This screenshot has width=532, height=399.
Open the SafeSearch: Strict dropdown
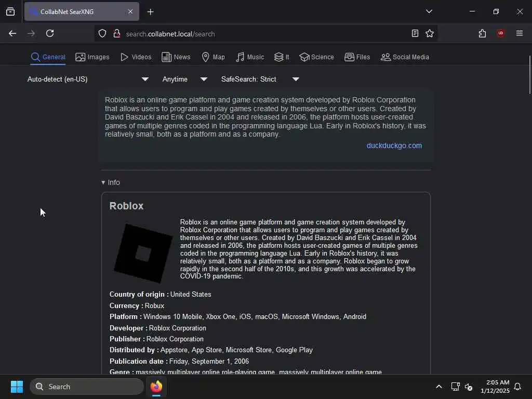click(260, 79)
